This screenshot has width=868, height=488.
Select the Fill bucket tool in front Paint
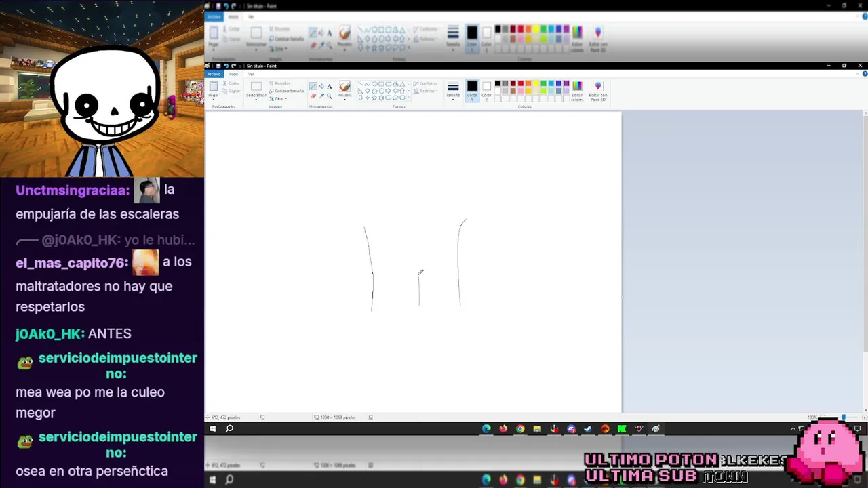(321, 86)
